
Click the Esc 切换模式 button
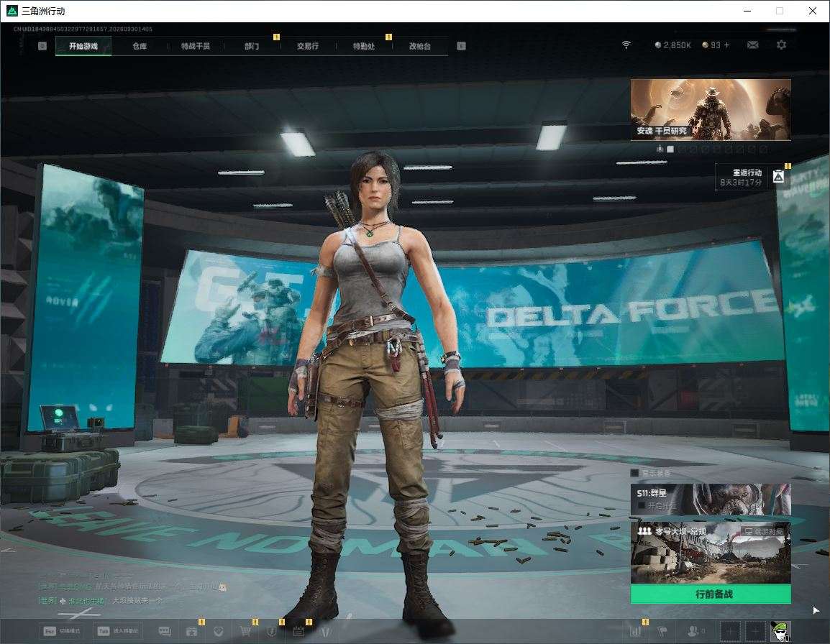(63, 631)
